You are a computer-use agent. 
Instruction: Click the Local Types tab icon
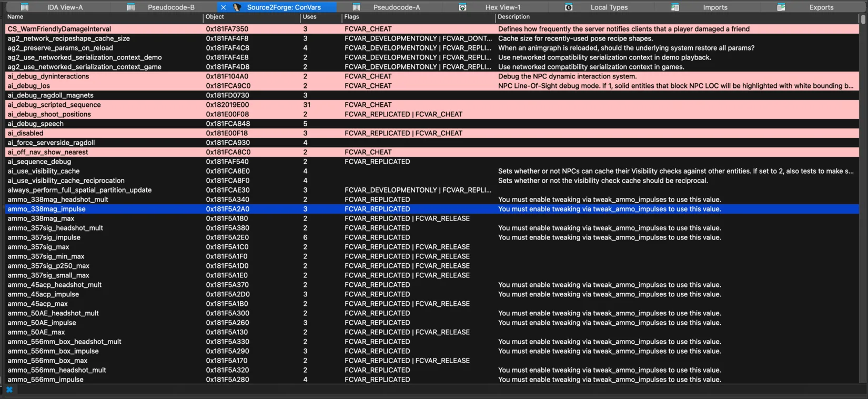[x=569, y=7]
